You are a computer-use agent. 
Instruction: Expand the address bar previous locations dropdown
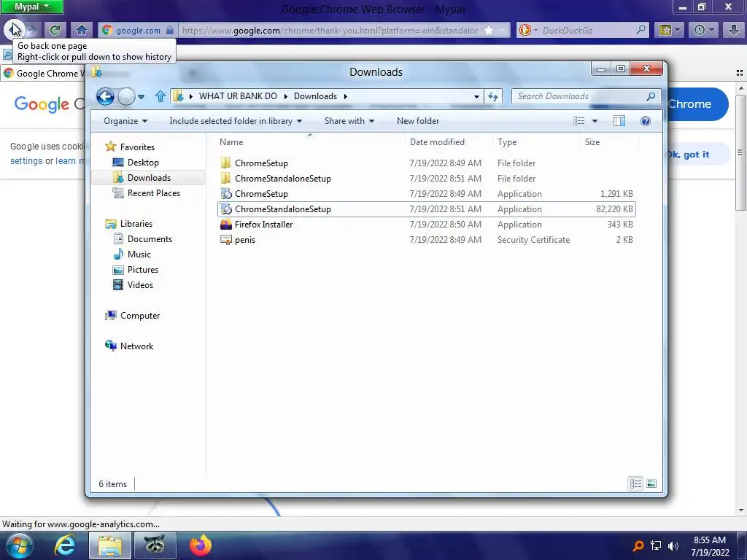coord(476,97)
